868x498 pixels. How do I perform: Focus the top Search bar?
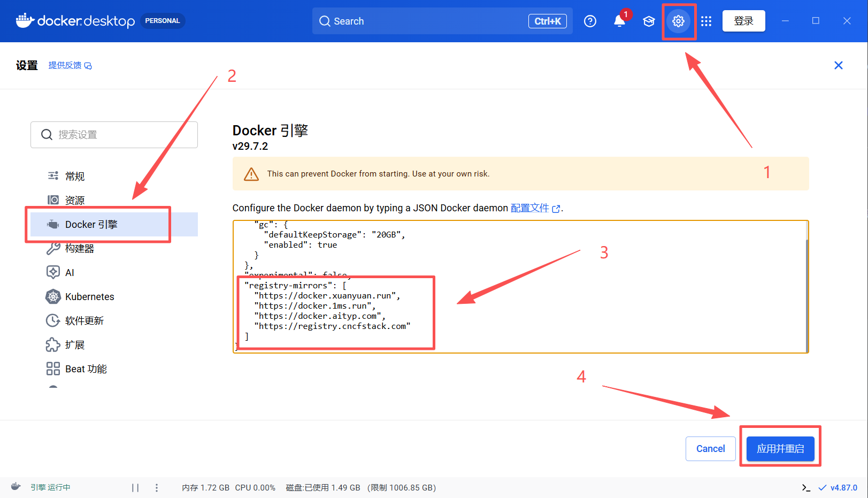point(442,21)
